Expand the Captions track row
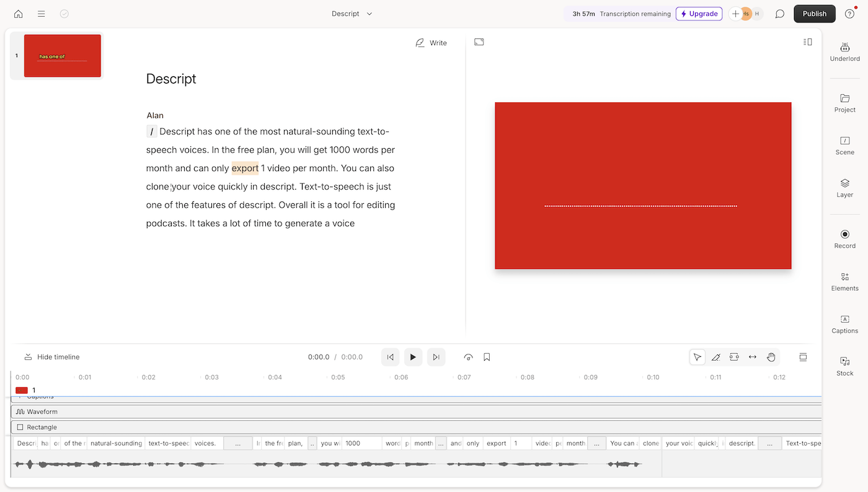 pyautogui.click(x=417, y=398)
